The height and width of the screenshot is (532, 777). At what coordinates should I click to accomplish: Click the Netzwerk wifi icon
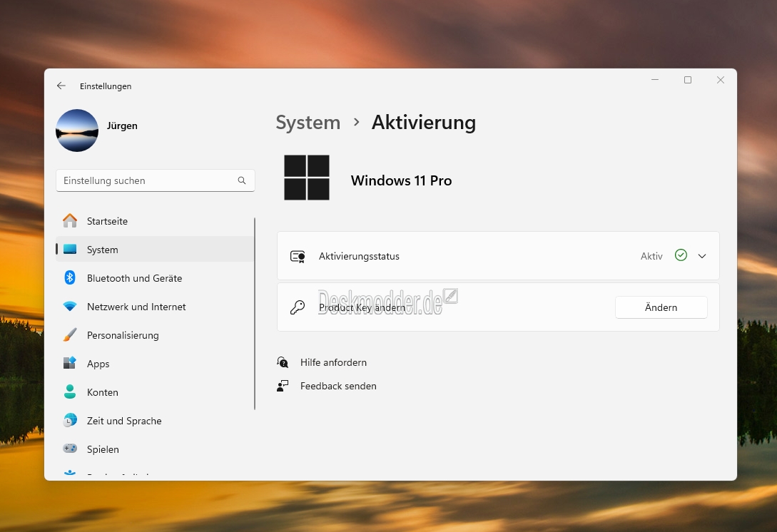[x=70, y=307]
